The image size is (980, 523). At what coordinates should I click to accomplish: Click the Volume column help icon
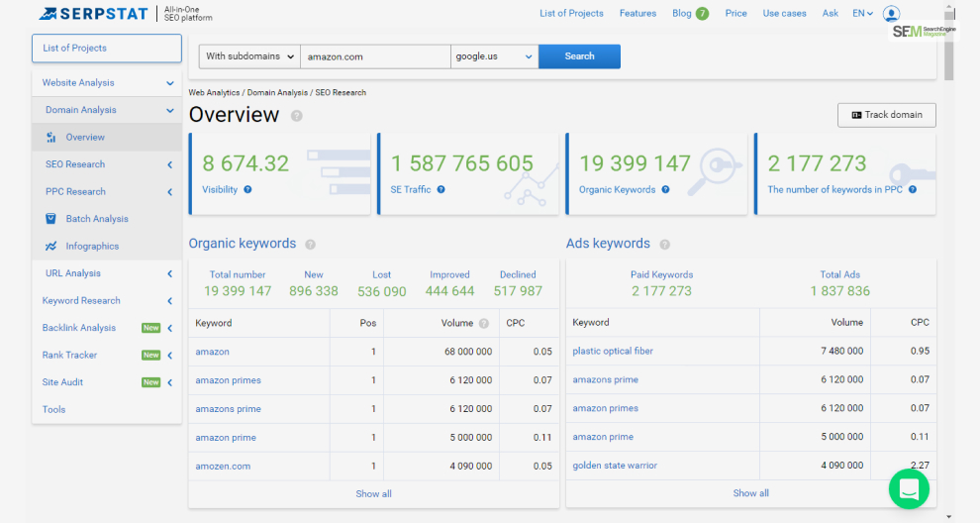coord(484,324)
